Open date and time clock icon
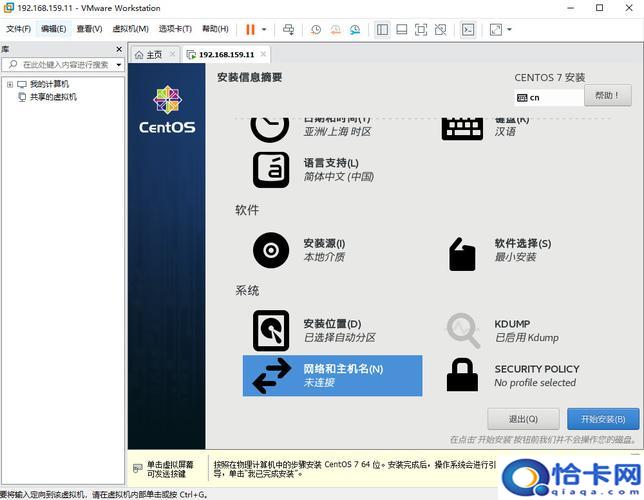This screenshot has width=644, height=500. (x=269, y=129)
